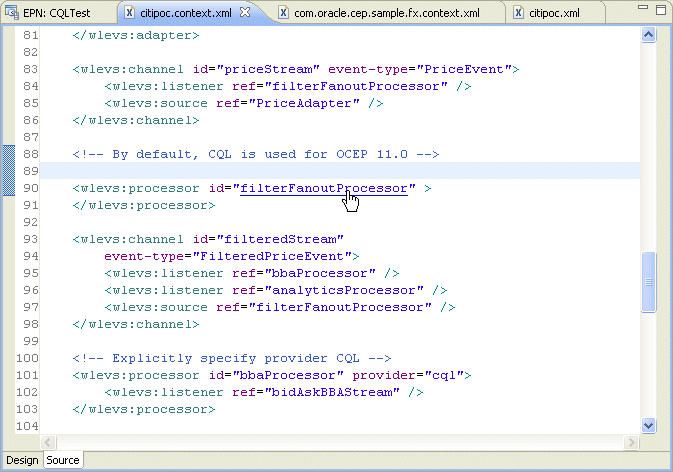Click the citipoc.context.xml file icon
673x472 pixels.
(129, 13)
